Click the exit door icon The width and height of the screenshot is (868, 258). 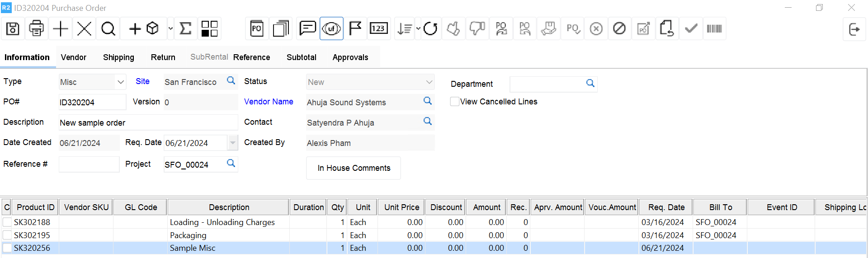pos(854,29)
